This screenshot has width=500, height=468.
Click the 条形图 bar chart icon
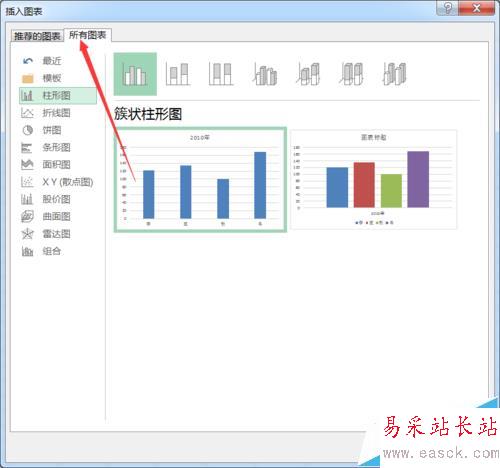tap(27, 148)
